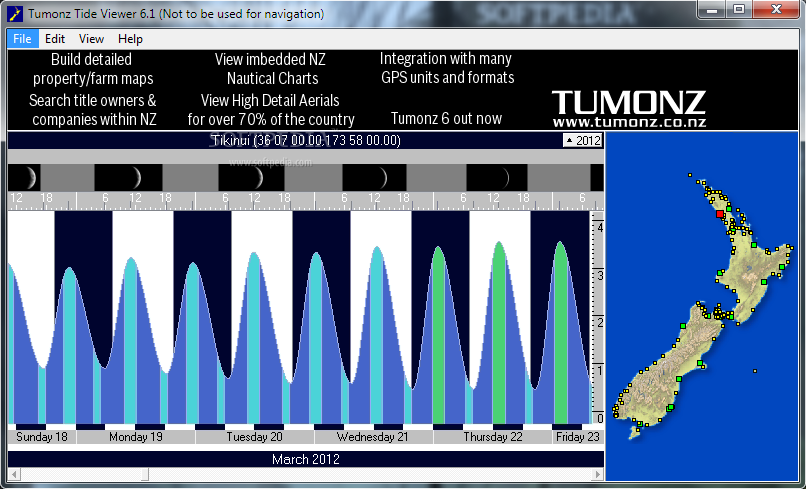Click the Tumonz app icon in title bar
Viewport: 806px width, 489px height.
point(15,14)
